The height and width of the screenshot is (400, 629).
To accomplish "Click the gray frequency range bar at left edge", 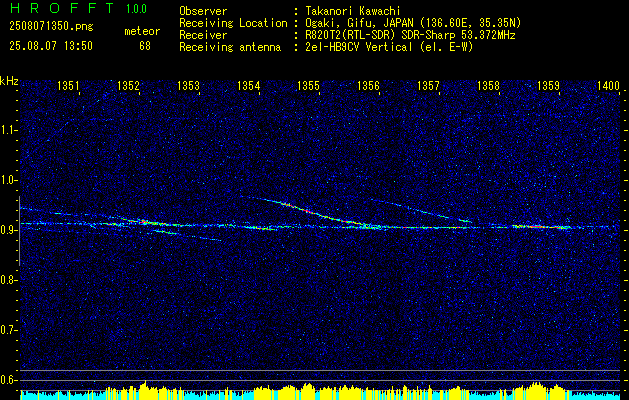I will (x=19, y=231).
